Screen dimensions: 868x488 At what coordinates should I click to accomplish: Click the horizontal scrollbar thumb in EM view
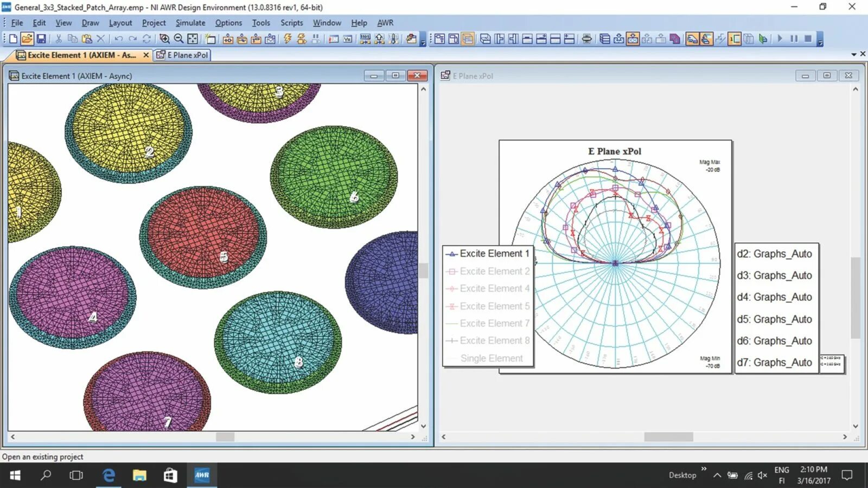pyautogui.click(x=225, y=436)
